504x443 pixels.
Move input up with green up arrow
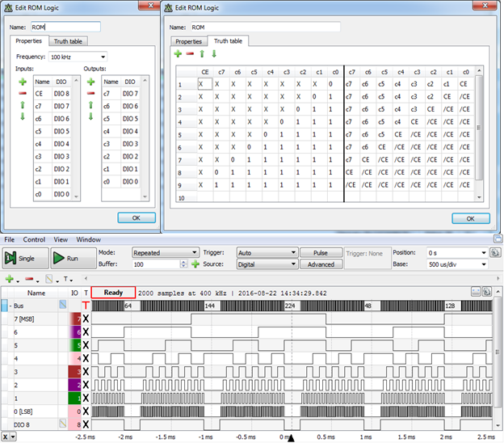pos(23,105)
